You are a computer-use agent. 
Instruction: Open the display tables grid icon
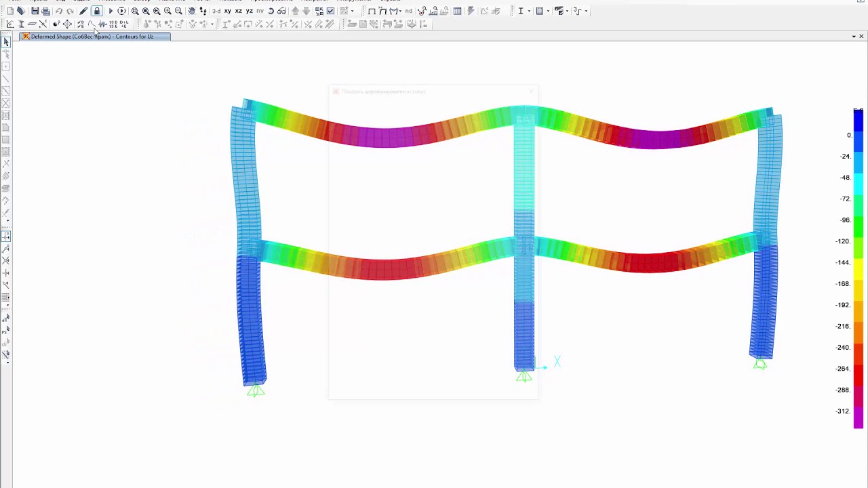coord(457,11)
